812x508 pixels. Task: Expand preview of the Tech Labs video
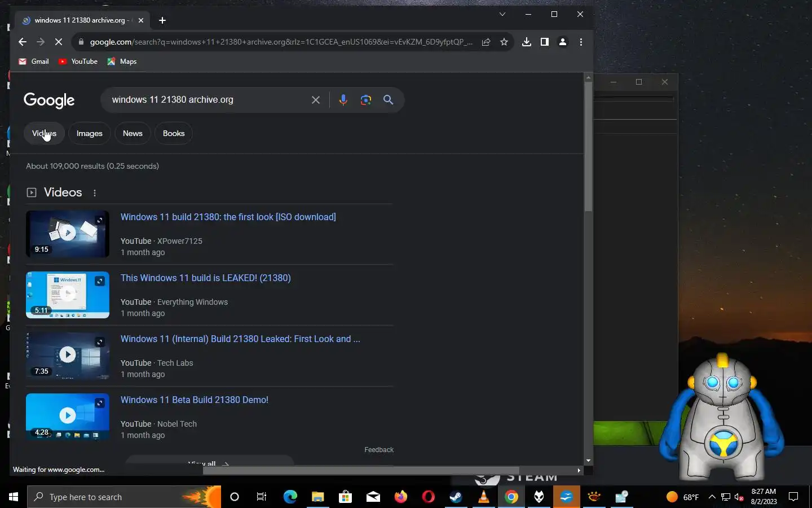coord(100,342)
